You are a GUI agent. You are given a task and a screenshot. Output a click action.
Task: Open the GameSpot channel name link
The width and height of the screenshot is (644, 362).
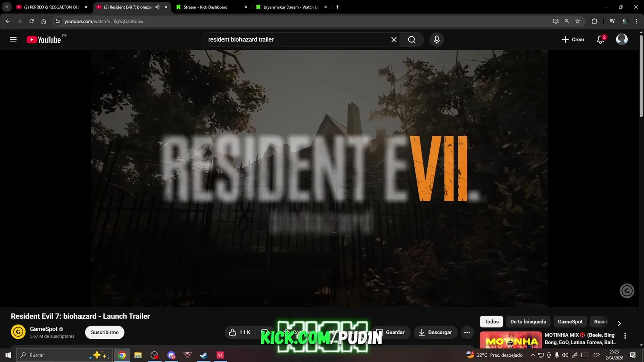click(44, 329)
